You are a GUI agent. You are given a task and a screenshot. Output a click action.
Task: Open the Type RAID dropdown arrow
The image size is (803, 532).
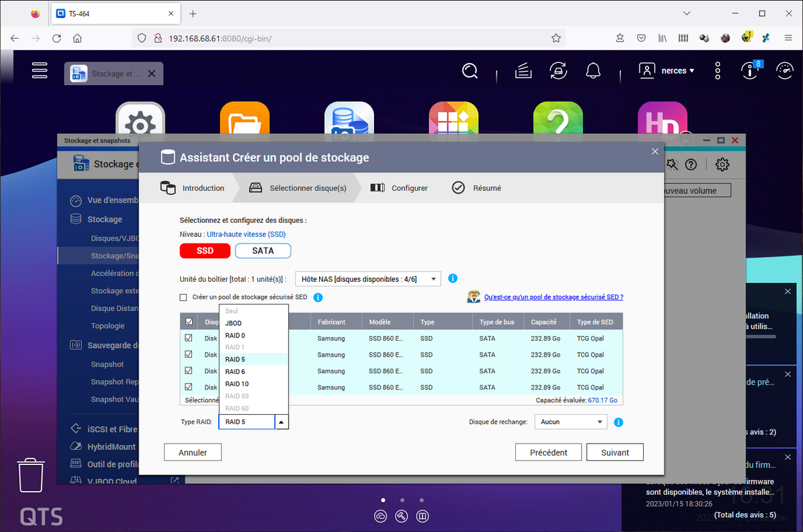coord(282,422)
